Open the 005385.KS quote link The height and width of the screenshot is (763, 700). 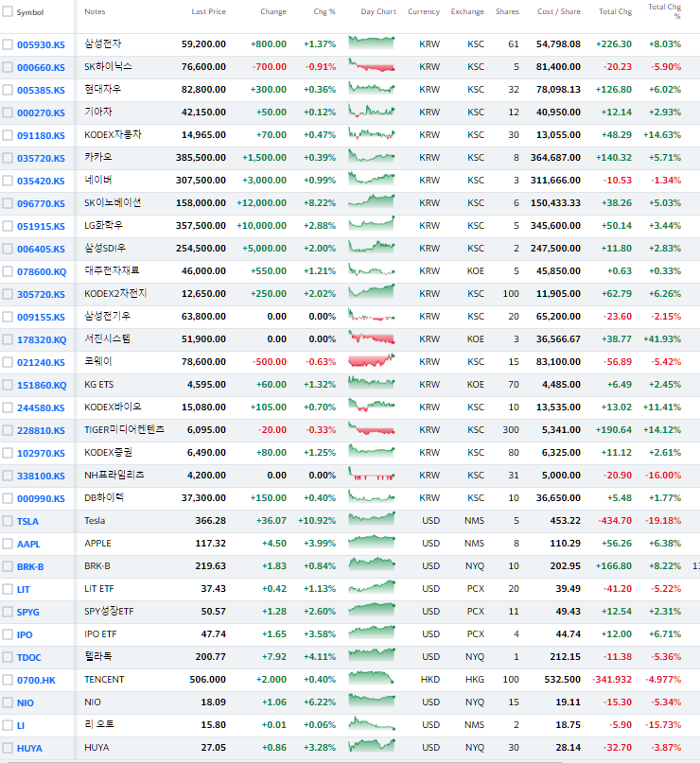click(41, 90)
